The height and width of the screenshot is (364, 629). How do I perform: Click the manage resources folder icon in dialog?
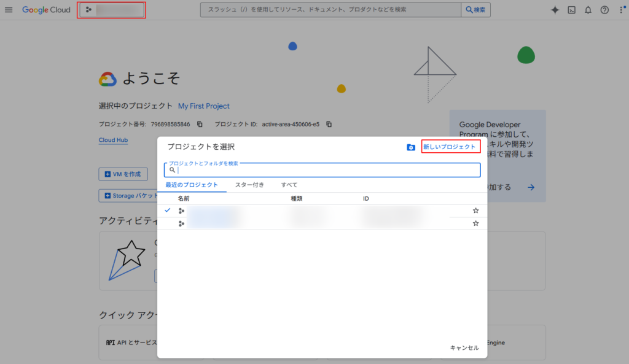tap(411, 147)
